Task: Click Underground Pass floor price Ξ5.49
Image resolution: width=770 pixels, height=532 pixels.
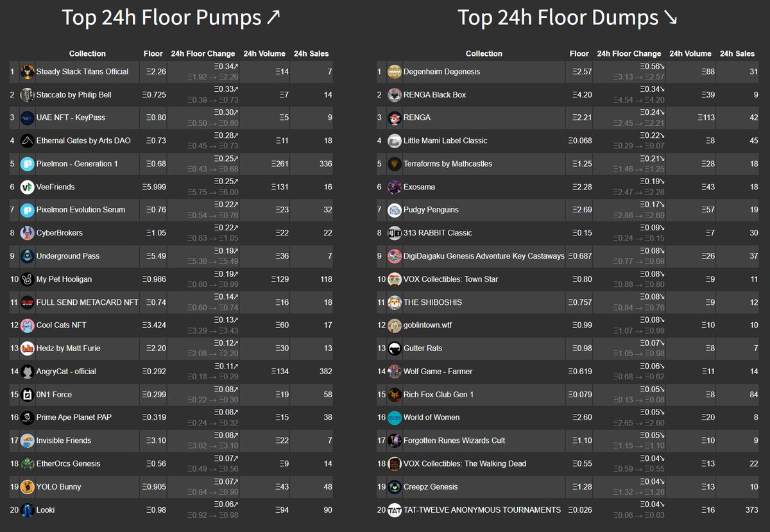Action: (x=156, y=257)
